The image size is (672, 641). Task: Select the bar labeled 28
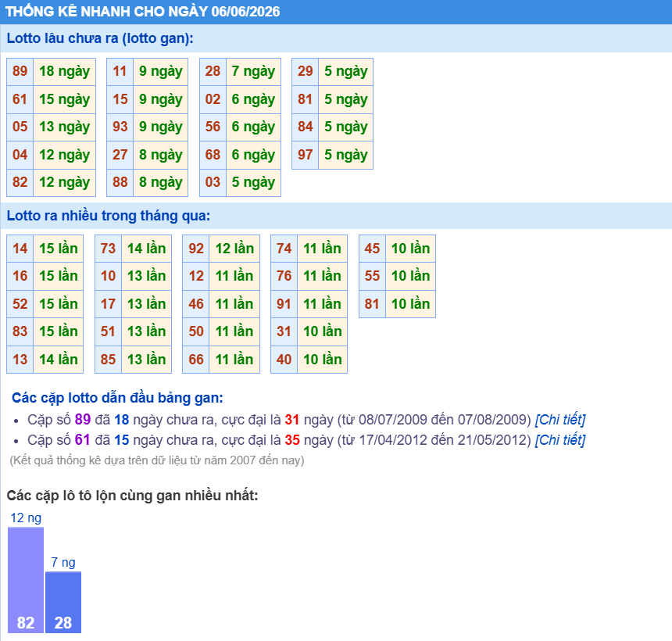coord(63,602)
